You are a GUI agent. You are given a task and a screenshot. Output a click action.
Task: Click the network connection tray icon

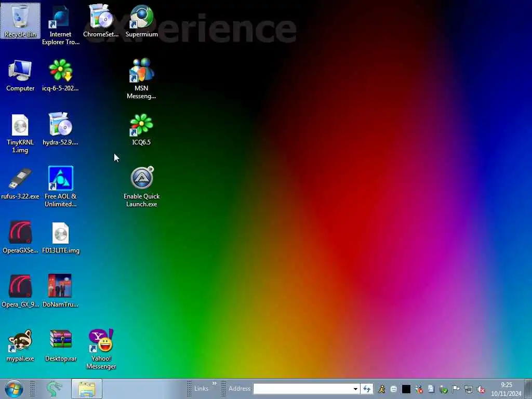point(469,389)
